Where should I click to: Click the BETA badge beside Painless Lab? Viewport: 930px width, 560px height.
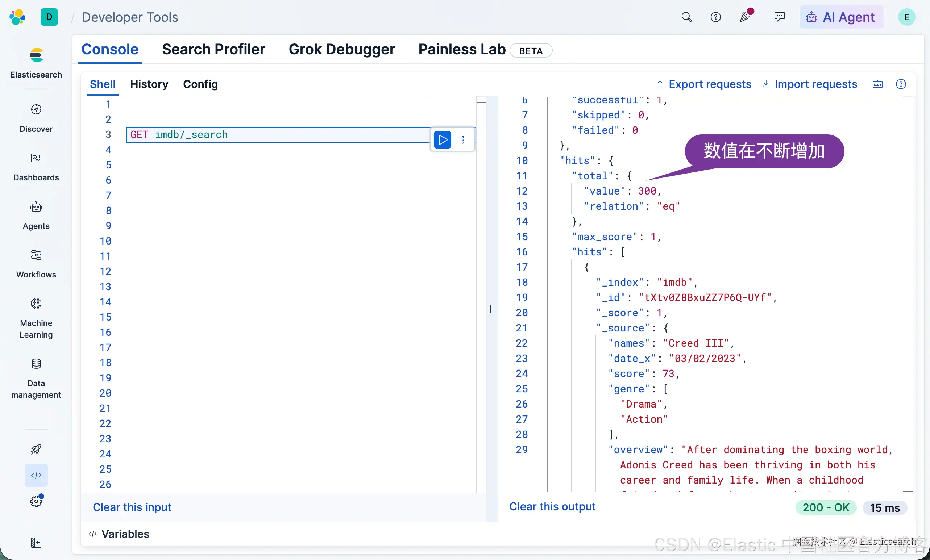(531, 51)
